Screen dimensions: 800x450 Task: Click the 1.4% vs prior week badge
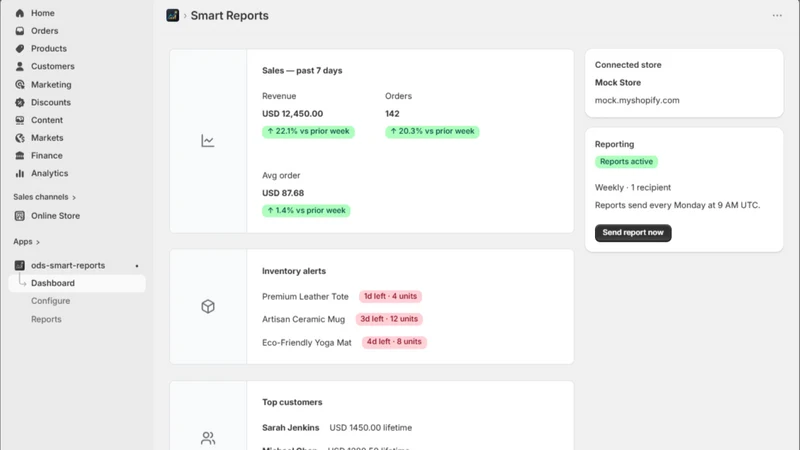click(306, 211)
